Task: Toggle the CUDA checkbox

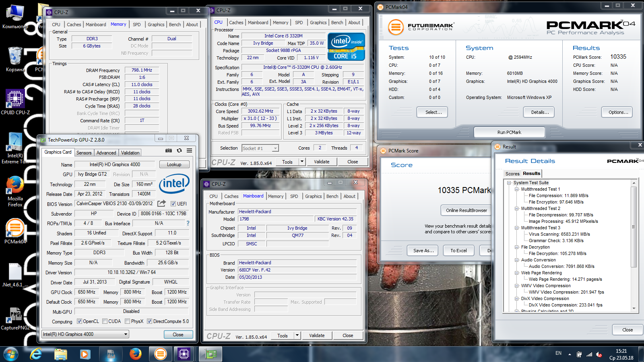Action: 105,321
